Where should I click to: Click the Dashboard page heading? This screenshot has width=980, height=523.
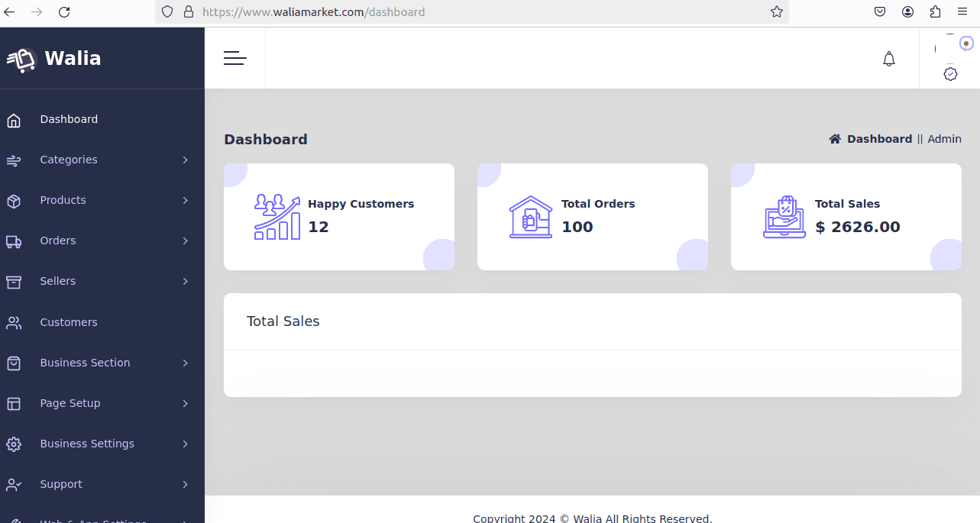tap(266, 140)
